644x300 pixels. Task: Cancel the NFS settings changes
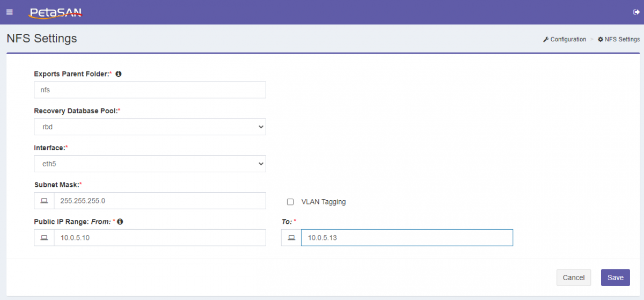[x=574, y=277]
